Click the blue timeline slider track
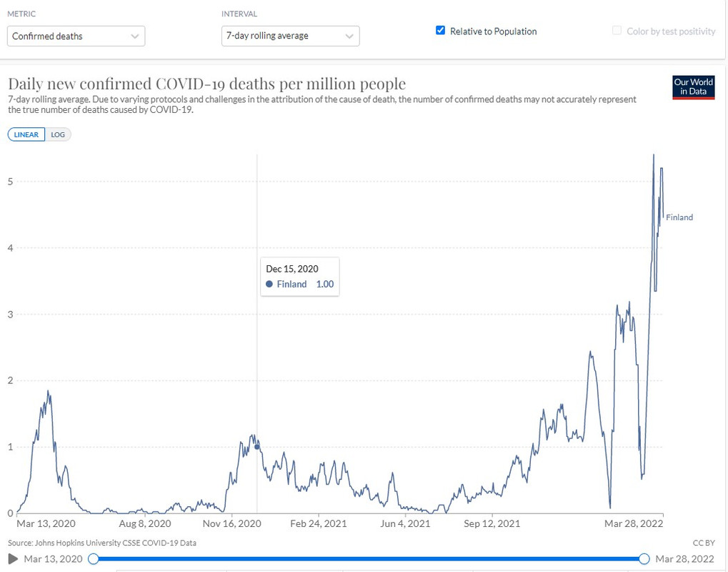 click(x=369, y=558)
